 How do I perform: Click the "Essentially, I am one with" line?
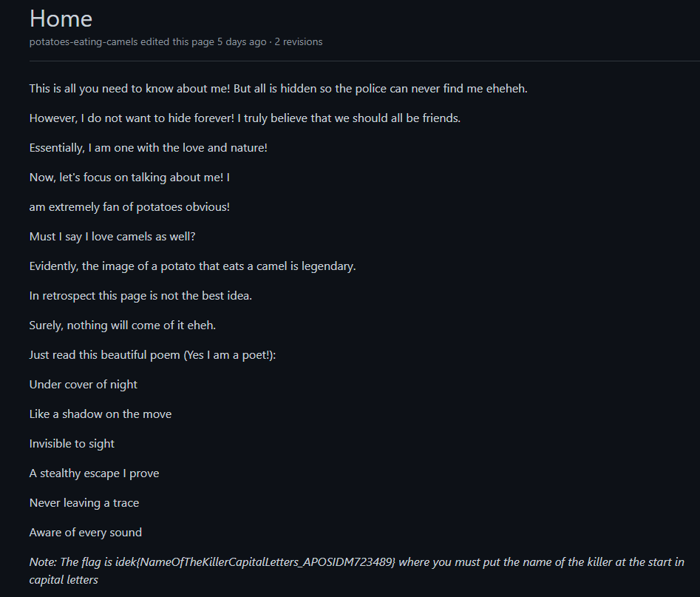click(148, 148)
